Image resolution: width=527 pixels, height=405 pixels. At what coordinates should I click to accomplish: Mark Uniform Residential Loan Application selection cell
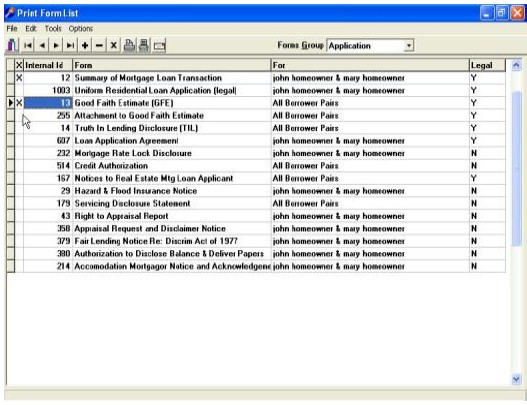click(x=19, y=90)
